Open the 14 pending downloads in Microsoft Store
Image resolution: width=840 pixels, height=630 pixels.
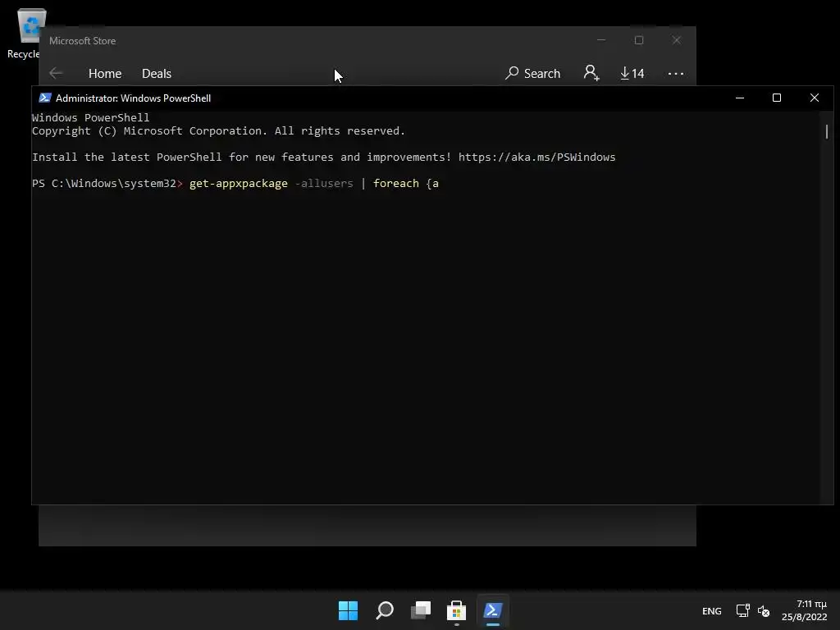(632, 73)
